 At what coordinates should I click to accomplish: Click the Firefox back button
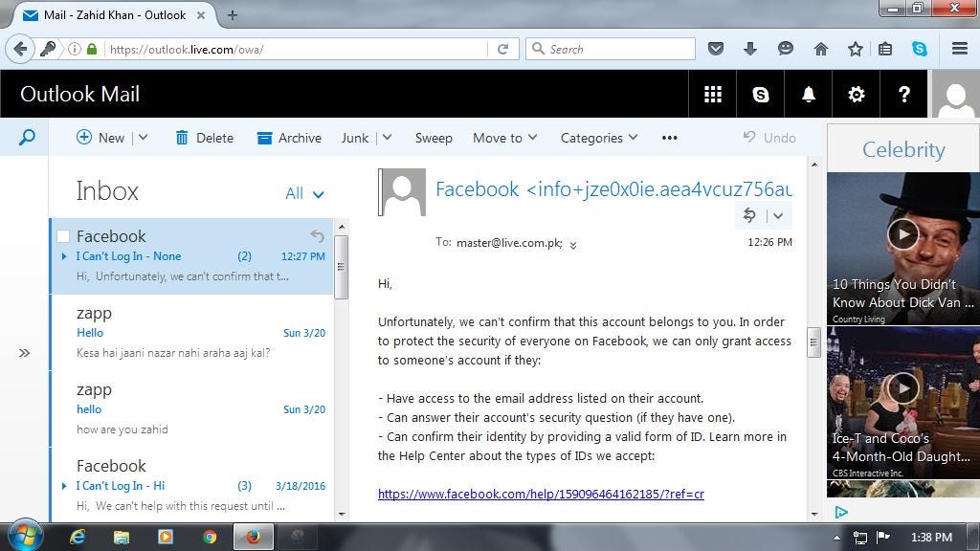(20, 49)
